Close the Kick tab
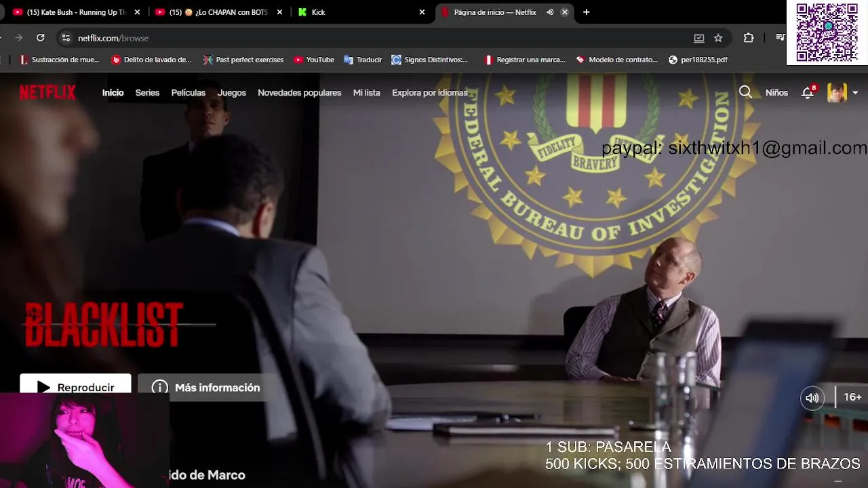 pyautogui.click(x=422, y=12)
